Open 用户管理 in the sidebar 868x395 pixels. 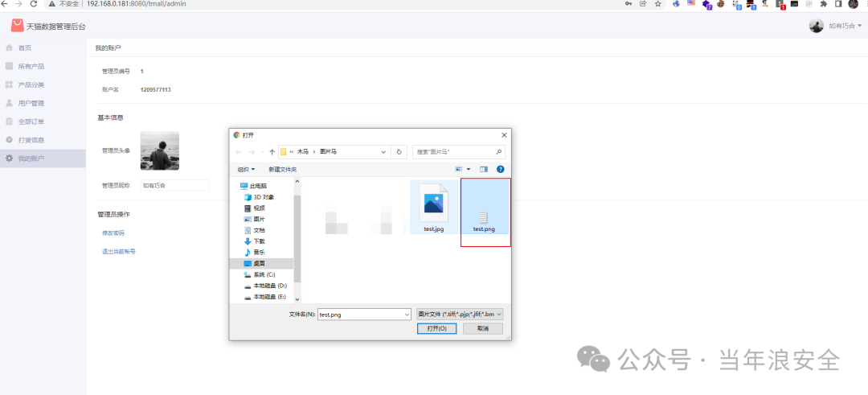coord(43,103)
